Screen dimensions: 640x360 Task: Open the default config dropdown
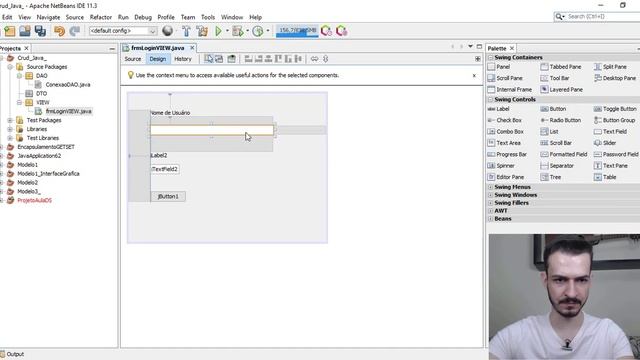click(123, 31)
